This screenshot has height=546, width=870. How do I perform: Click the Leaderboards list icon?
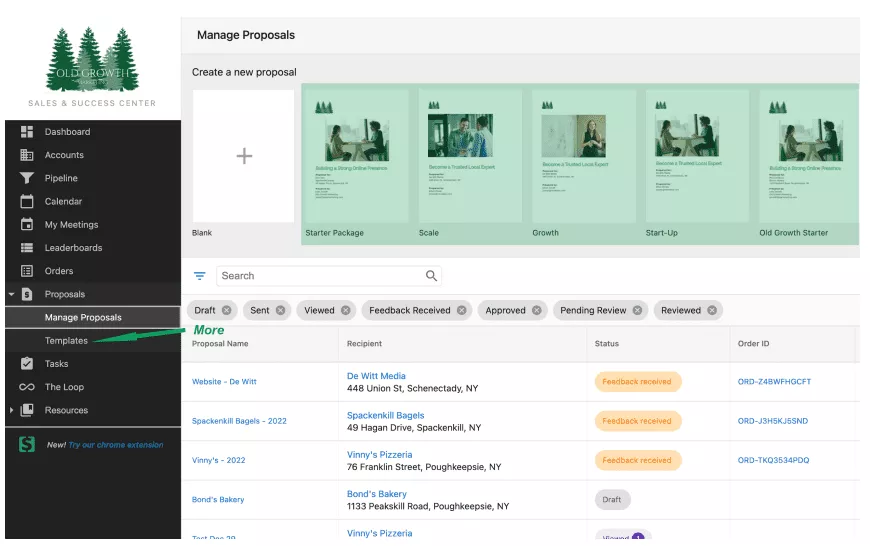click(x=27, y=248)
